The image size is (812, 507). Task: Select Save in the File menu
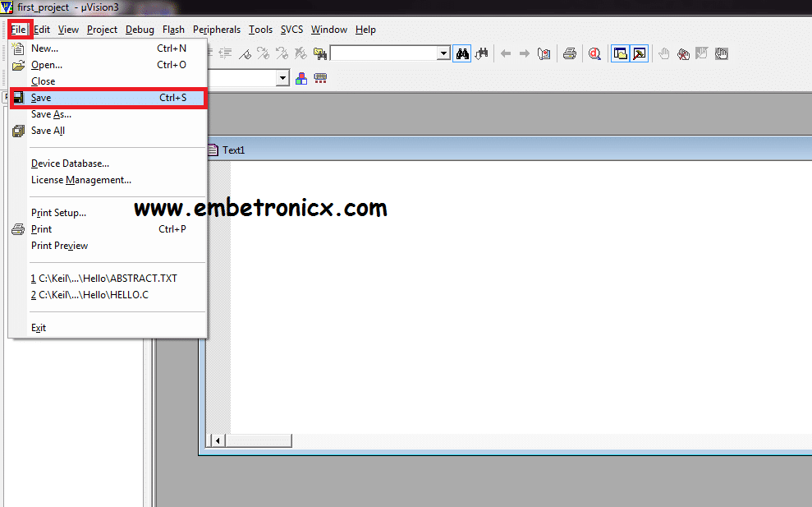pyautogui.click(x=108, y=98)
